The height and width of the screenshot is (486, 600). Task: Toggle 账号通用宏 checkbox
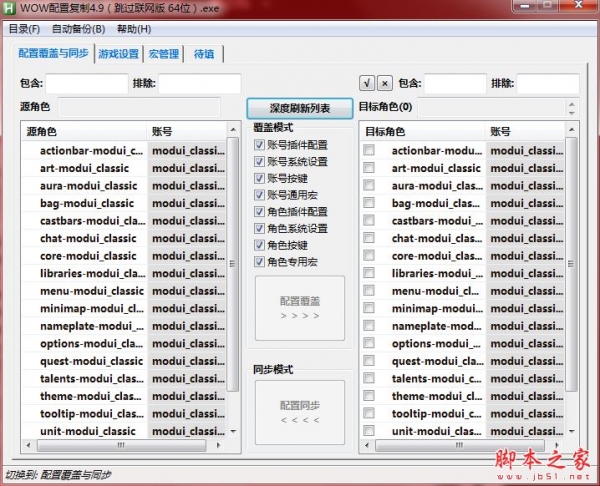(259, 195)
